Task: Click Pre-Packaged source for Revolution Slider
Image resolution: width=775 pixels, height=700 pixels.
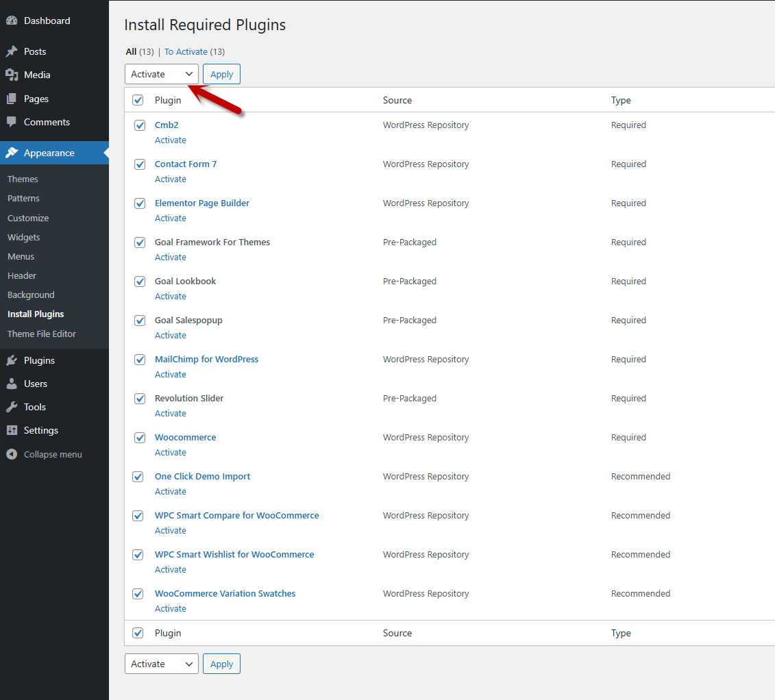Action: [x=410, y=398]
